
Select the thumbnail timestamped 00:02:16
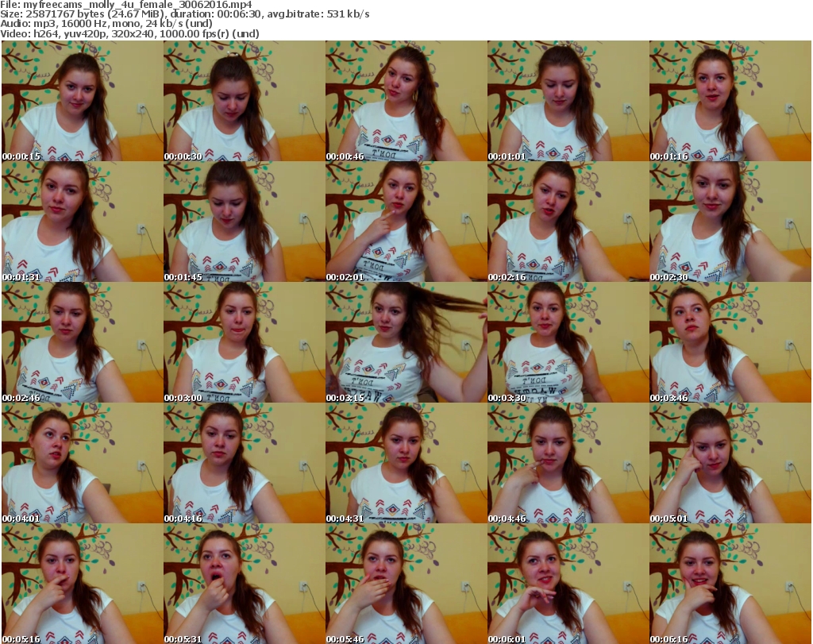point(568,222)
